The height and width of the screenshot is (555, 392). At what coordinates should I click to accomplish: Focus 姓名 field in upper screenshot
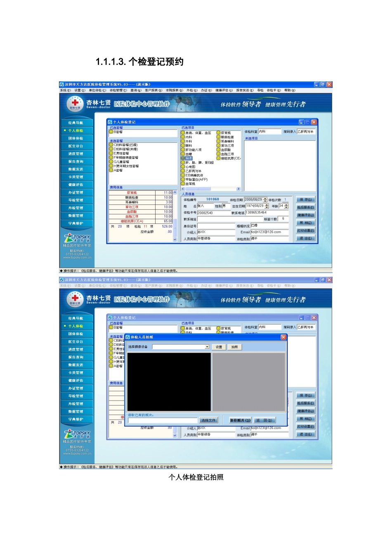tap(205, 206)
